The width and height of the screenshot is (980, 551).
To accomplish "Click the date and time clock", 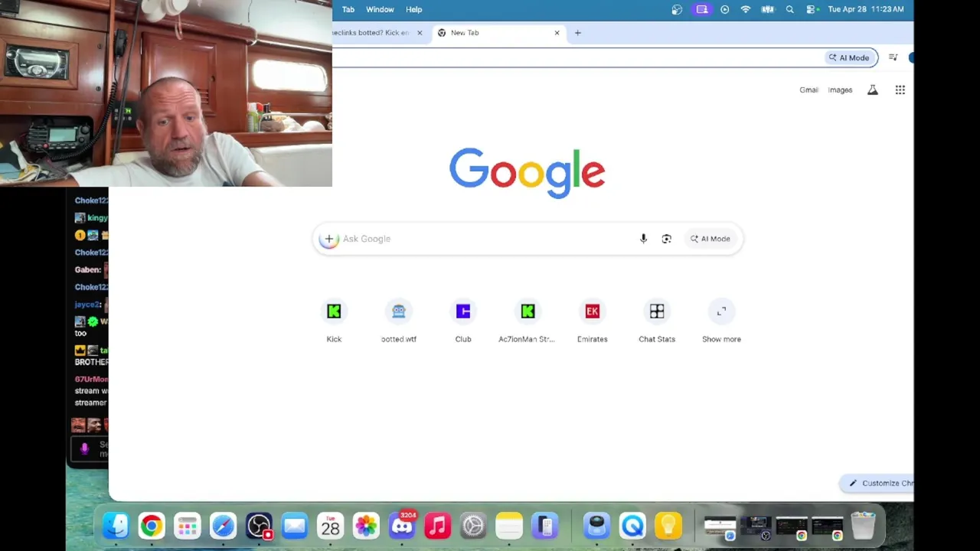I will click(x=866, y=9).
